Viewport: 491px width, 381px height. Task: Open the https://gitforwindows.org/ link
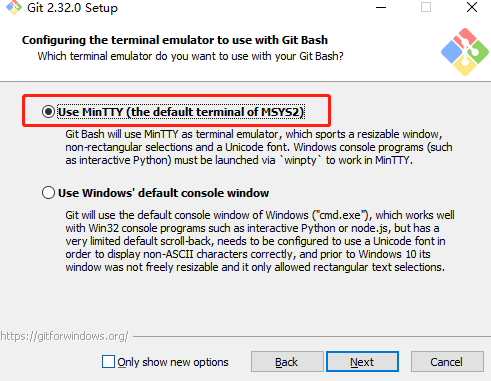[64, 336]
